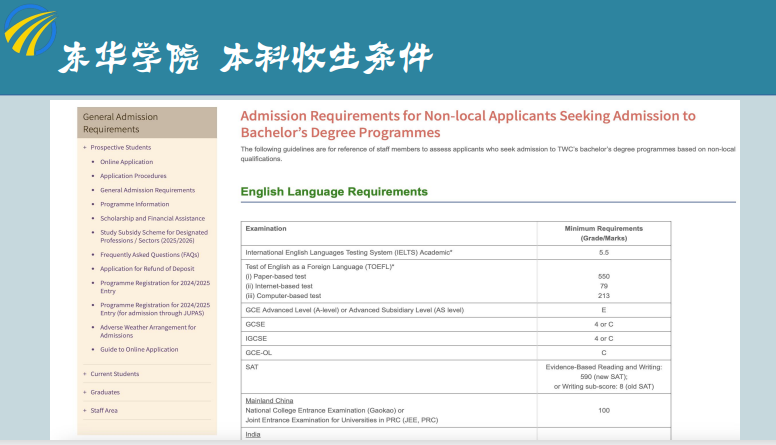This screenshot has height=445, width=776.
Task: Open Study Subsidy Scheme for Designated Professions link
Action: (154, 236)
